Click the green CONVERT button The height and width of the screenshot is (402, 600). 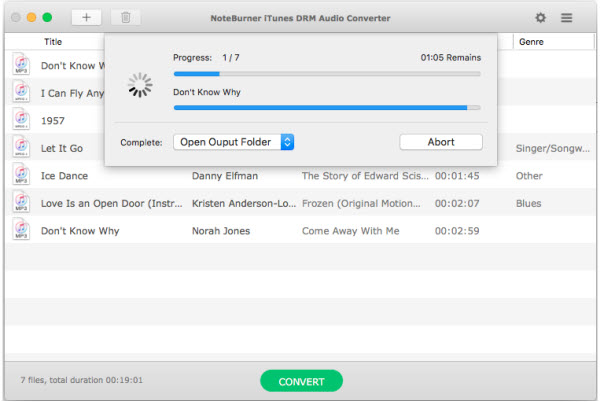pyautogui.click(x=302, y=381)
